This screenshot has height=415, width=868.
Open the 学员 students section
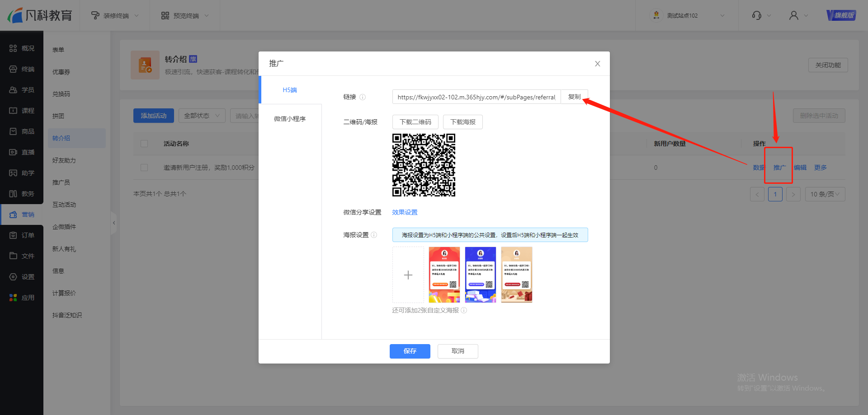pyautogui.click(x=22, y=90)
